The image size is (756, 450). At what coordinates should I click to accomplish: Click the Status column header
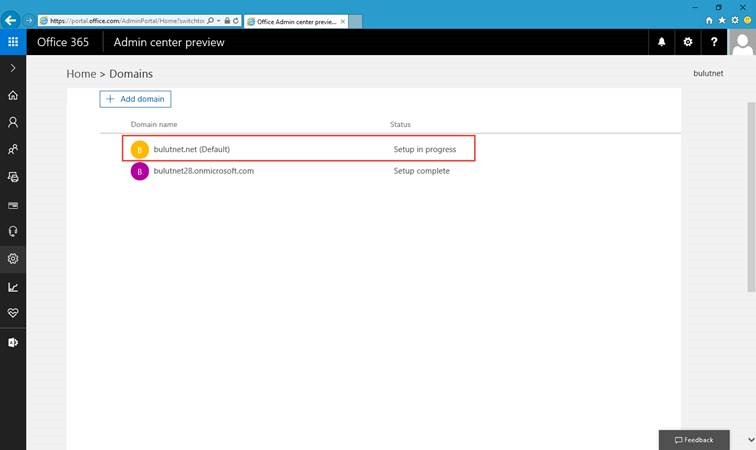click(x=400, y=124)
